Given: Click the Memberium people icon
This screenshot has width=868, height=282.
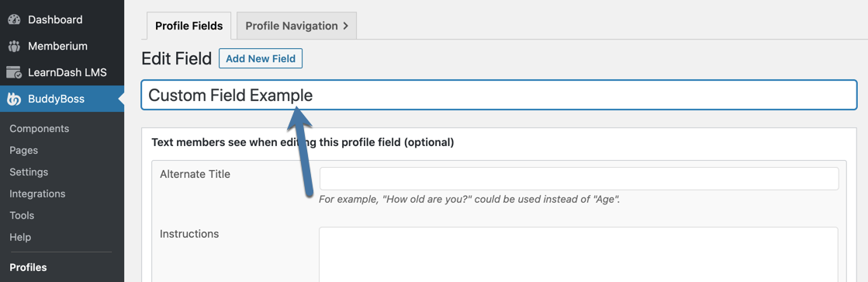Looking at the screenshot, I should click(14, 46).
